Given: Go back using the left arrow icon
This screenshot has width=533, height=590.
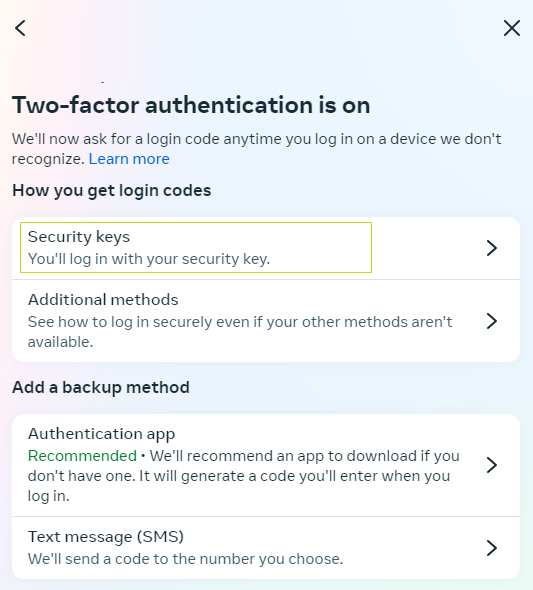Looking at the screenshot, I should (x=20, y=28).
